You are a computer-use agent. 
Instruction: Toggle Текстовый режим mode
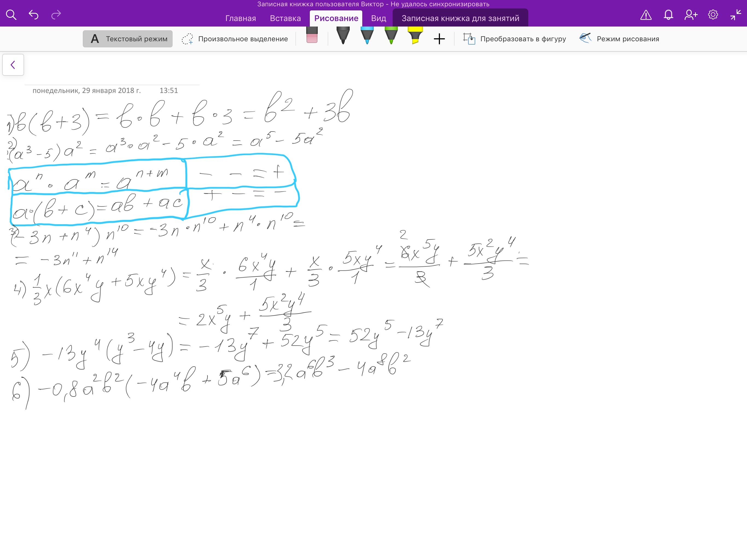[128, 39]
